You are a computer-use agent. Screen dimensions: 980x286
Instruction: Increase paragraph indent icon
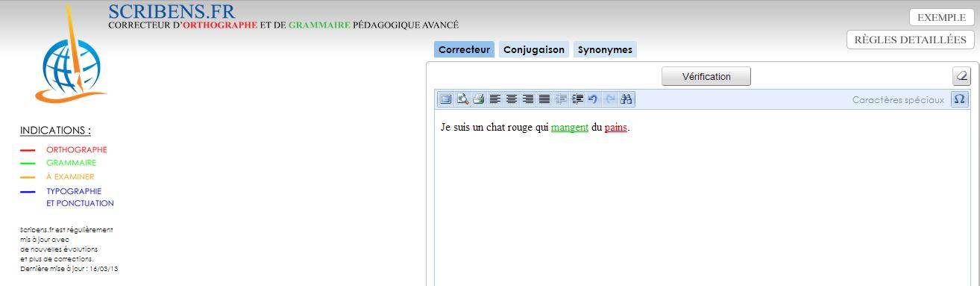tap(577, 99)
